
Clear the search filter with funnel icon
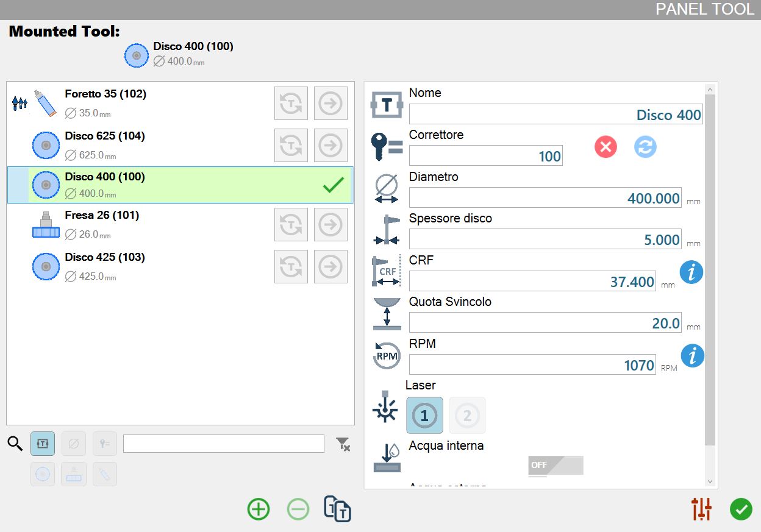point(343,444)
